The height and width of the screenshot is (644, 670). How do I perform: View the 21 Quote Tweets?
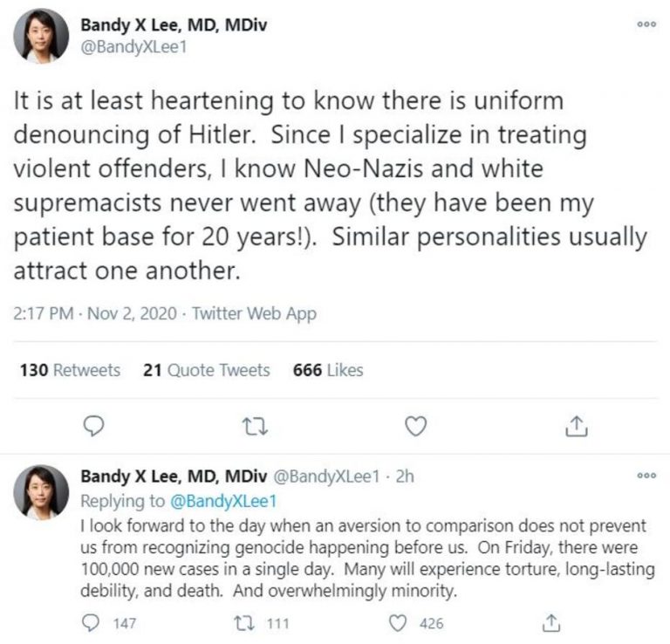(206, 370)
